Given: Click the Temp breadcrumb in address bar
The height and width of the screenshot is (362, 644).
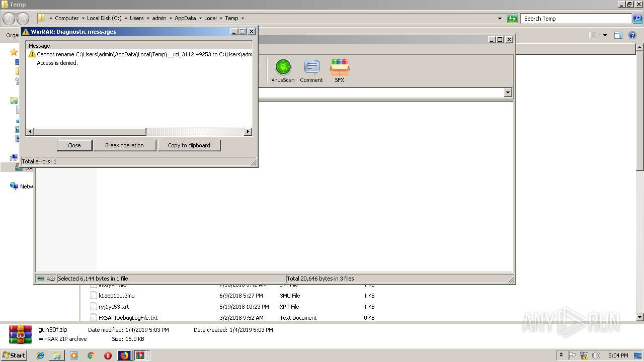Looking at the screenshot, I should click(x=231, y=18).
